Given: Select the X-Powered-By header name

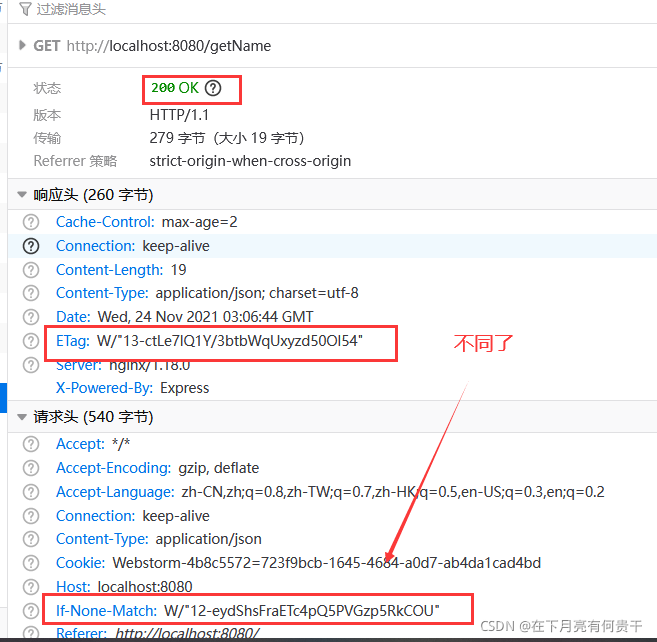Looking at the screenshot, I should [104, 388].
